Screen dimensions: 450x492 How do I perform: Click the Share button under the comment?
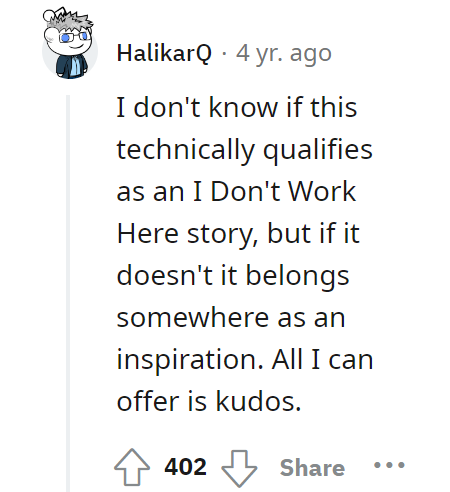[312, 468]
